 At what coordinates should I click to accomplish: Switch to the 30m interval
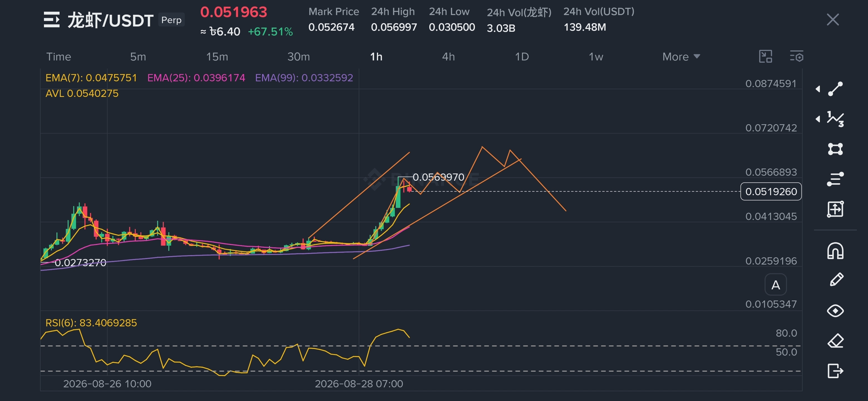pyautogui.click(x=299, y=57)
